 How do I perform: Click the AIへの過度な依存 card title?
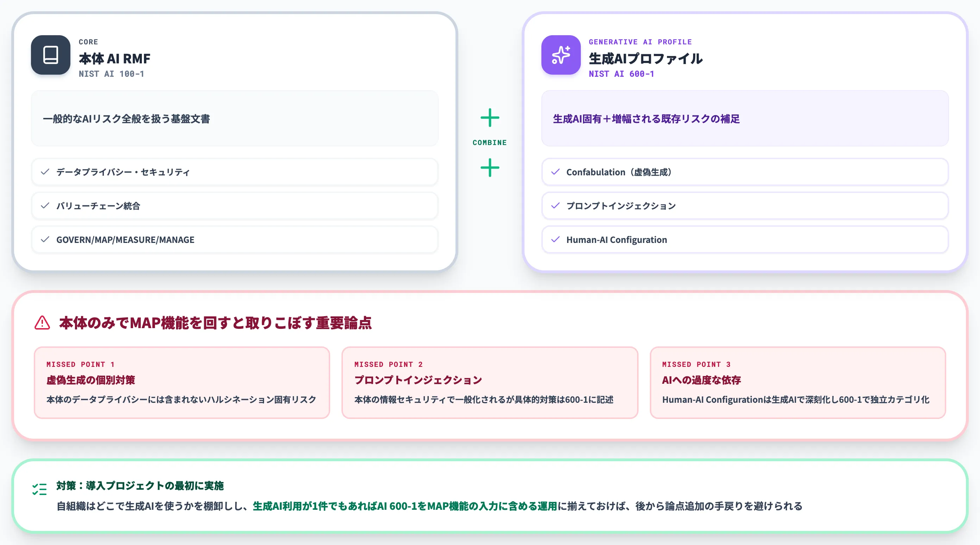click(x=702, y=380)
